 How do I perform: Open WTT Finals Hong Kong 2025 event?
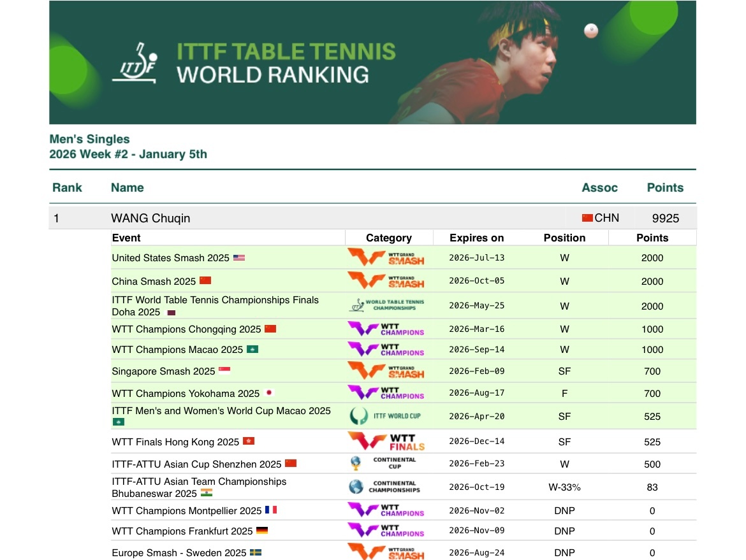click(x=175, y=442)
